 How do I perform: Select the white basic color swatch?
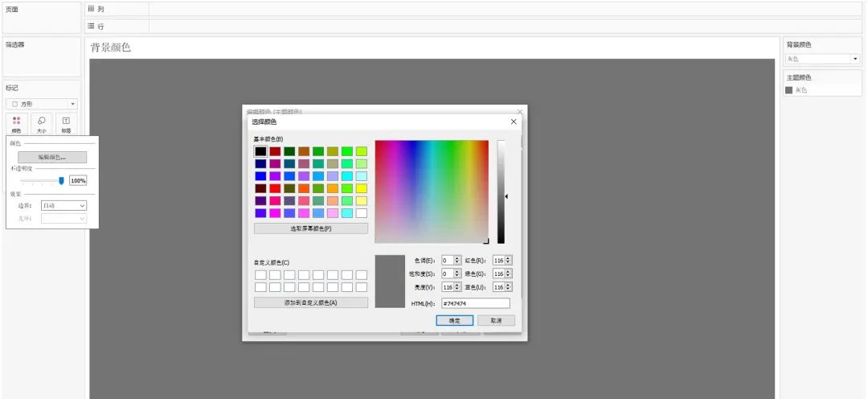point(362,213)
